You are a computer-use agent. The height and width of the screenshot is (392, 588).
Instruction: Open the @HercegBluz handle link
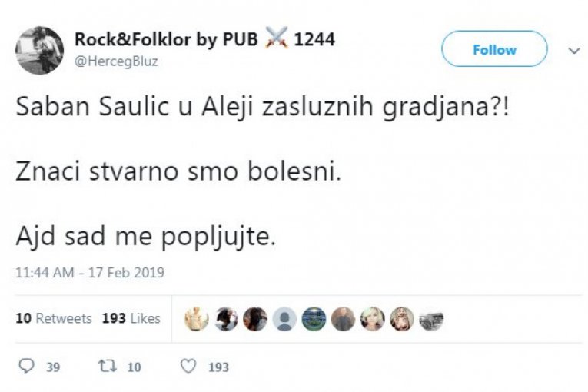point(116,62)
